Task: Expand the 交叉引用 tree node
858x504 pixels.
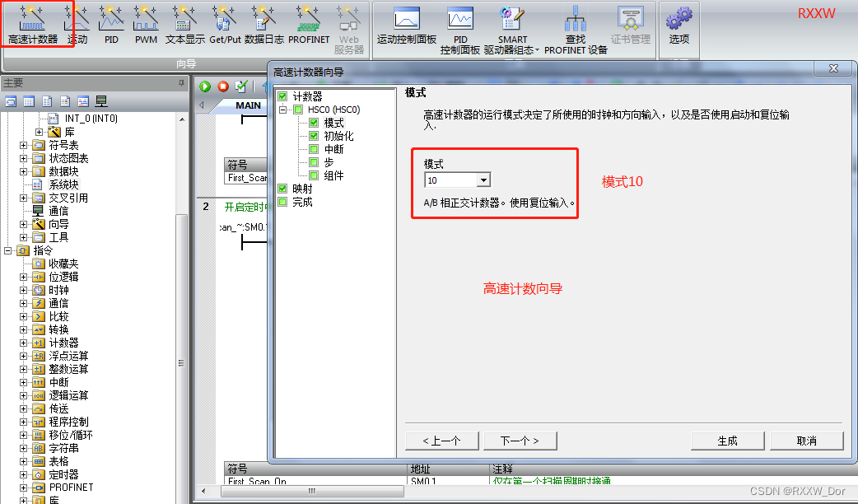Action: [23, 198]
